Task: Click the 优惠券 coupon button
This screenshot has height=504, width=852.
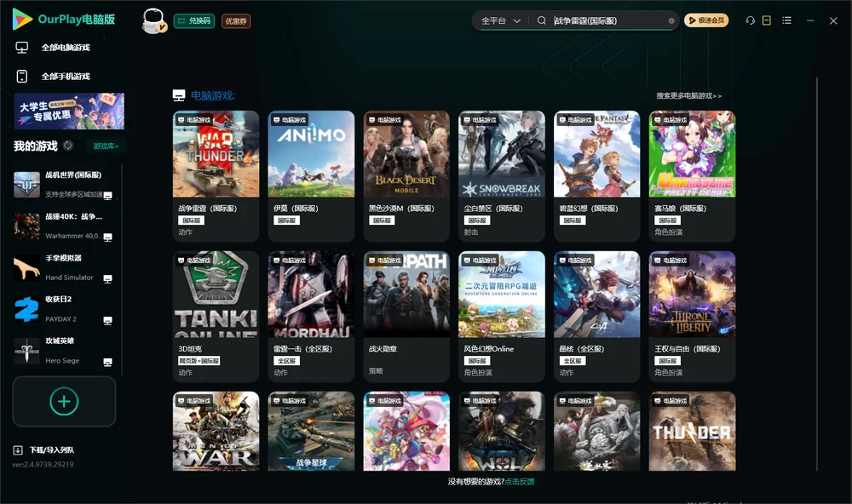Action: point(236,20)
